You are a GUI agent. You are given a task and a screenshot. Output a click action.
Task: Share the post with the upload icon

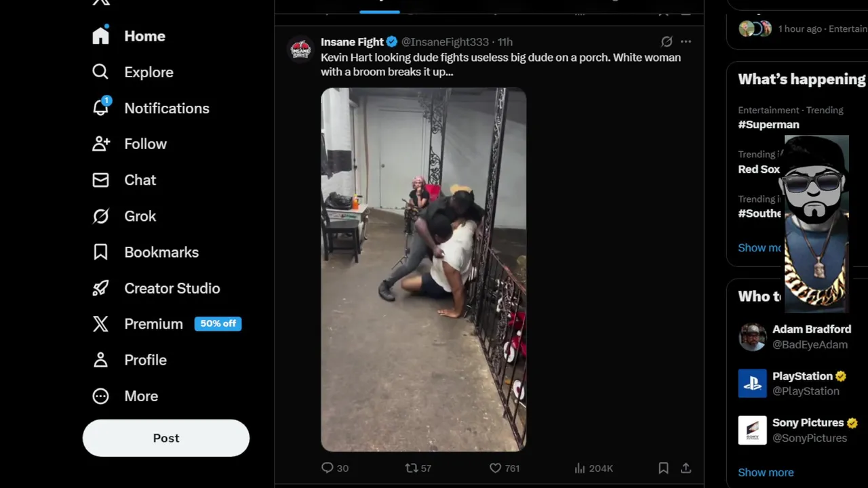(x=686, y=468)
